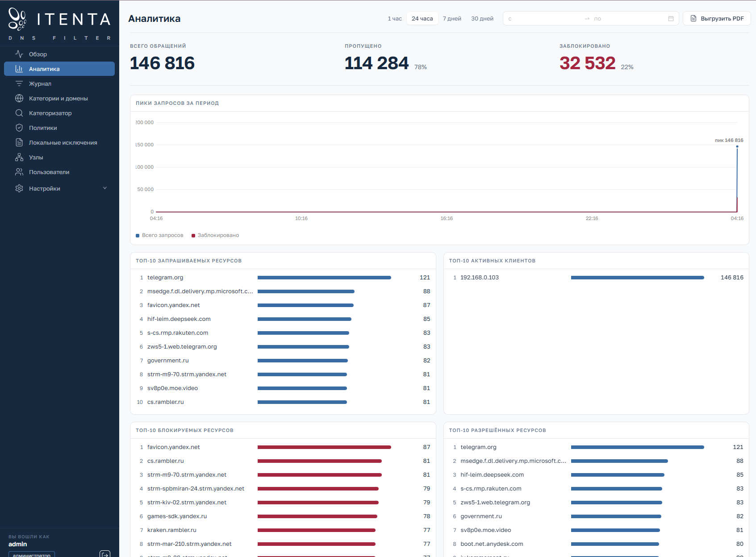The image size is (756, 557).
Task: Click games-sdk.yandex.ru blocked row
Action: [283, 516]
